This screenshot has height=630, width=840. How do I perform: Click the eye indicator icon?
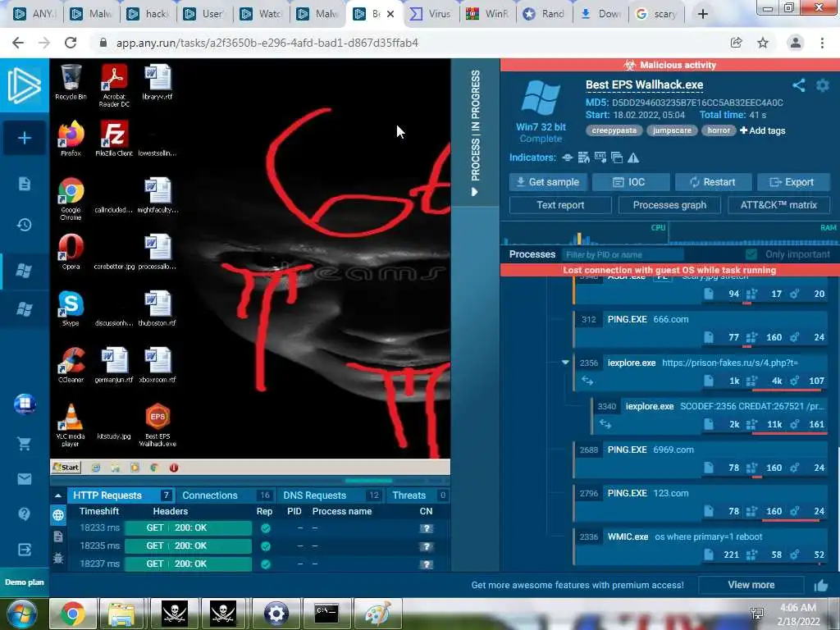click(568, 157)
